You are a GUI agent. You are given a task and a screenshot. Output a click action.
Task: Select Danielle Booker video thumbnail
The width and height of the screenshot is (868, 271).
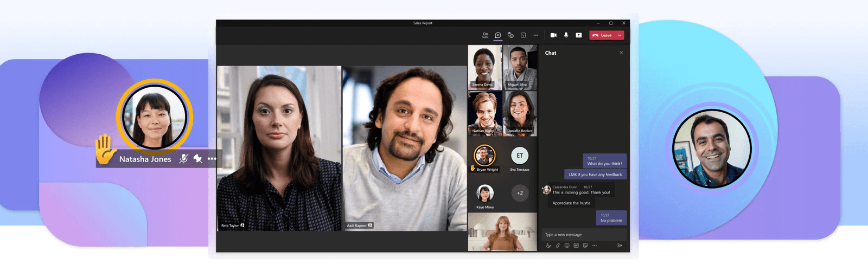click(x=520, y=113)
